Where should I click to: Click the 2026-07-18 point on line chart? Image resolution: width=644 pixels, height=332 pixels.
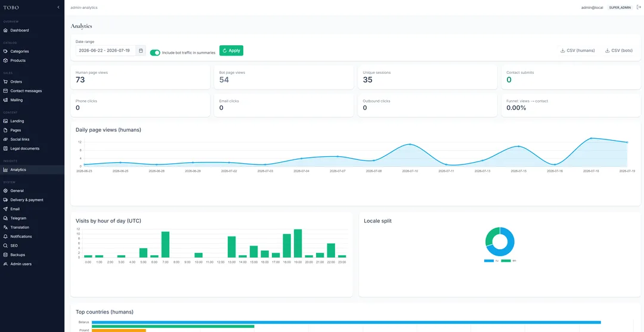pos(591,138)
